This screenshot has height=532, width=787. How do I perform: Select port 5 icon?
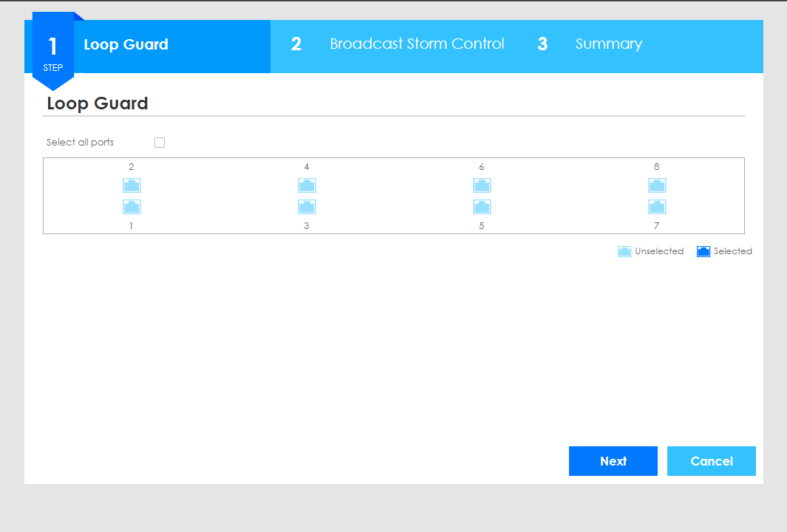(x=482, y=207)
